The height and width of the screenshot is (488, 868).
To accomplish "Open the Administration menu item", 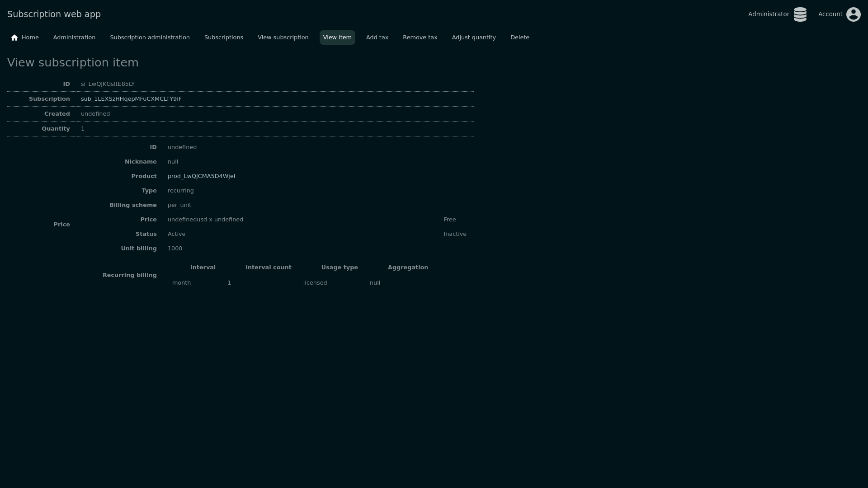I will pyautogui.click(x=74, y=38).
